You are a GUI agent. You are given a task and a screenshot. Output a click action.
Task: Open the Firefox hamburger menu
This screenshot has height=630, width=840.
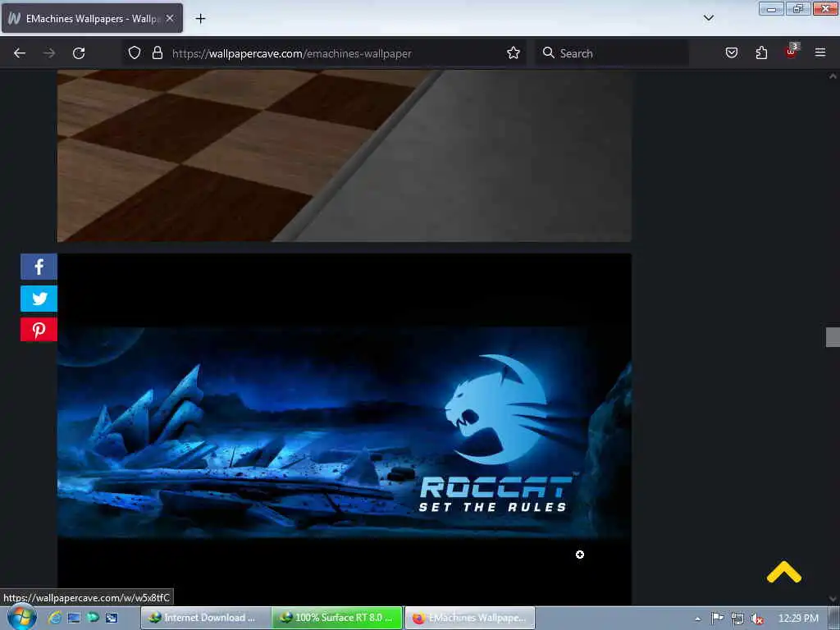pyautogui.click(x=820, y=52)
